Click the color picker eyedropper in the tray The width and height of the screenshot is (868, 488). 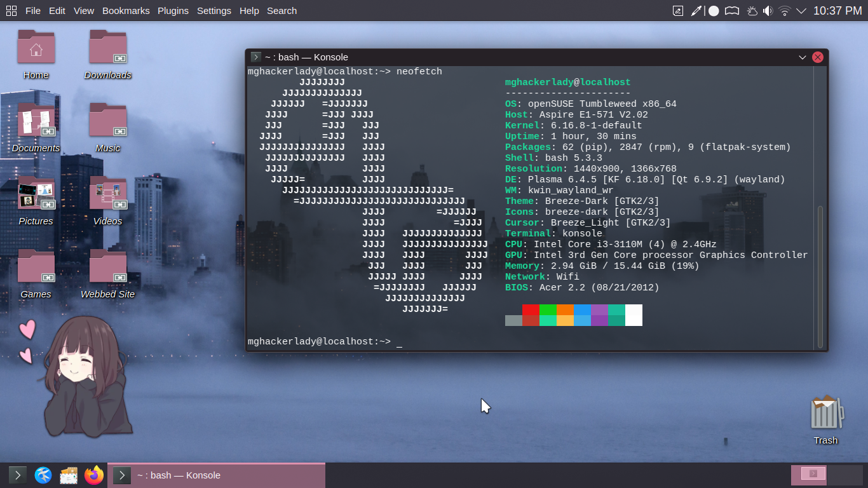(x=696, y=11)
